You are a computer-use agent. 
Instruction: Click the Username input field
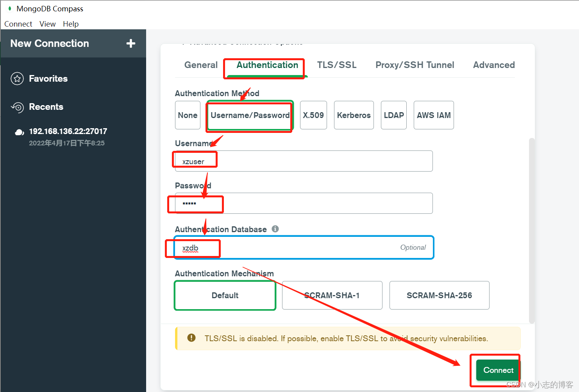(x=304, y=161)
